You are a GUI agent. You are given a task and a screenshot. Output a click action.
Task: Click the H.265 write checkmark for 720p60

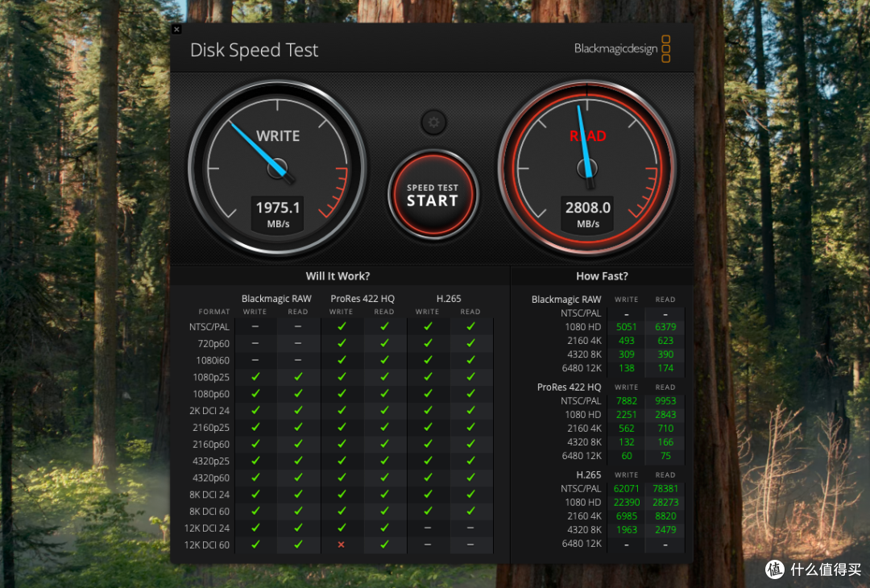[428, 343]
